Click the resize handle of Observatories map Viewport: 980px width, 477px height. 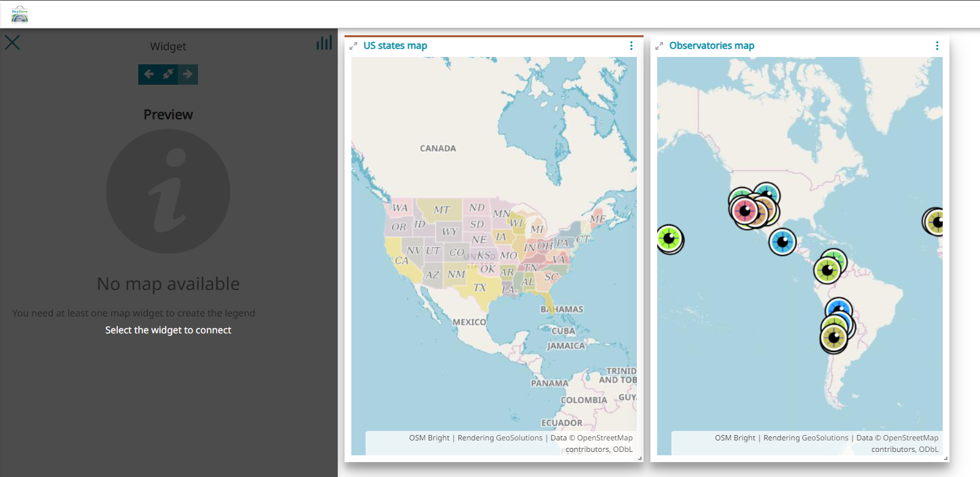[945, 459]
